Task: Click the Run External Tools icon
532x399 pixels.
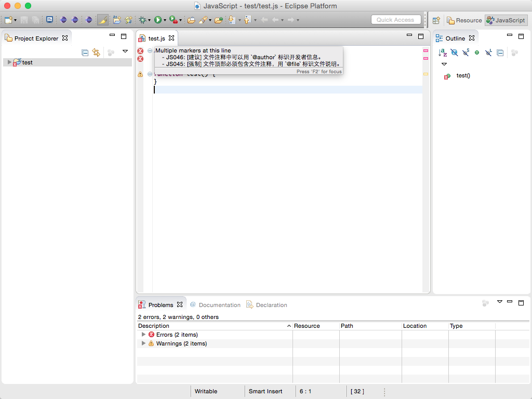Action: click(174, 20)
